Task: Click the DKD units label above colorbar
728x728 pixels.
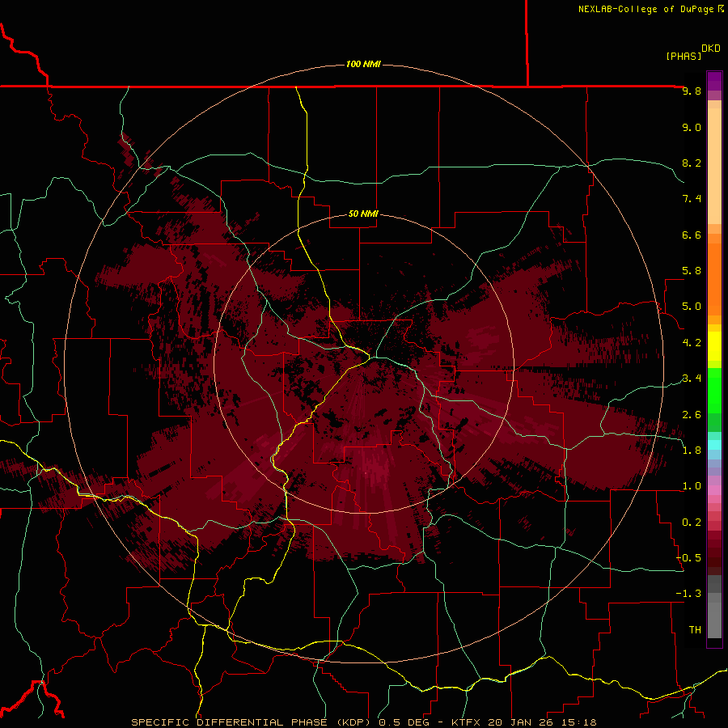Action: tap(711, 49)
